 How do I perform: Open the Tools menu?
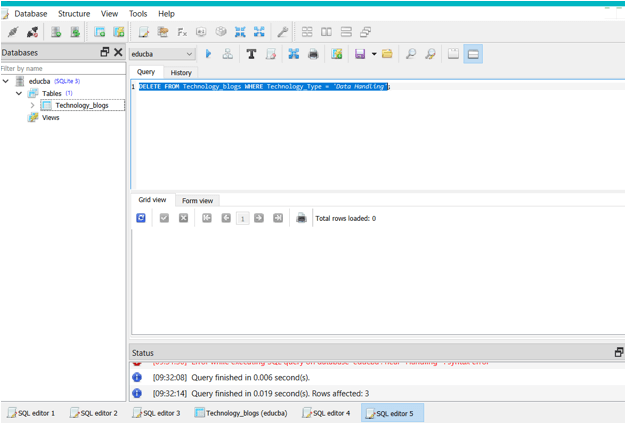[x=138, y=14]
